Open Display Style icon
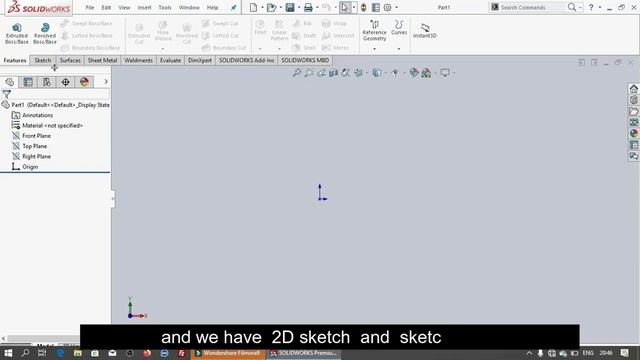 (x=376, y=73)
